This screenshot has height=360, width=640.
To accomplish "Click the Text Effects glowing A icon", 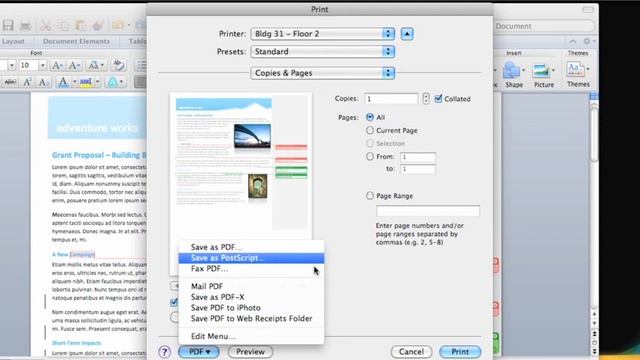I will pyautogui.click(x=113, y=82).
